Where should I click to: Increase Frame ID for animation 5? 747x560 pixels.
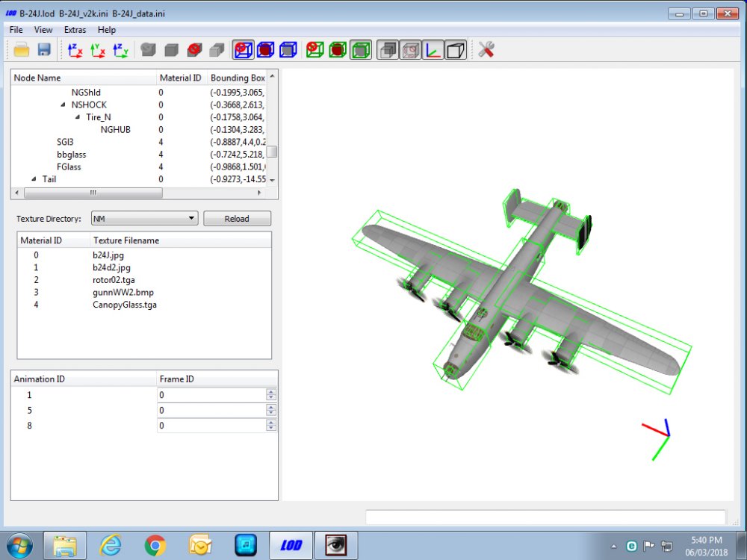point(271,407)
